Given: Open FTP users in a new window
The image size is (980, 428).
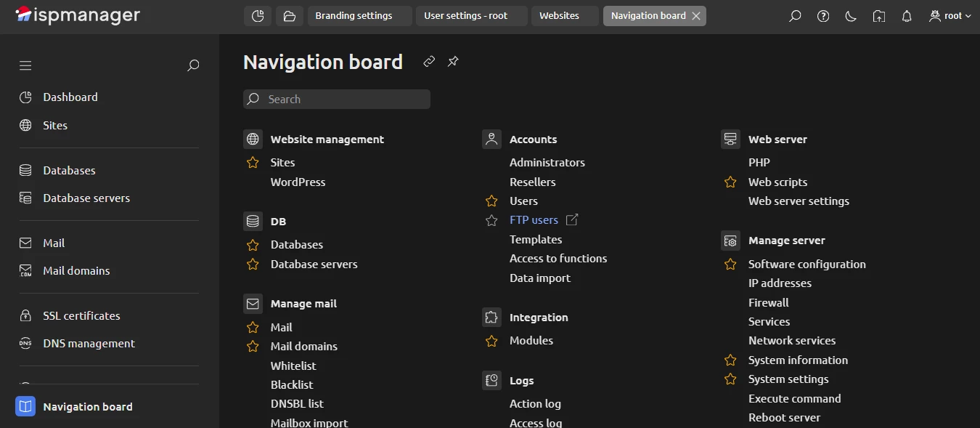Looking at the screenshot, I should [x=571, y=219].
